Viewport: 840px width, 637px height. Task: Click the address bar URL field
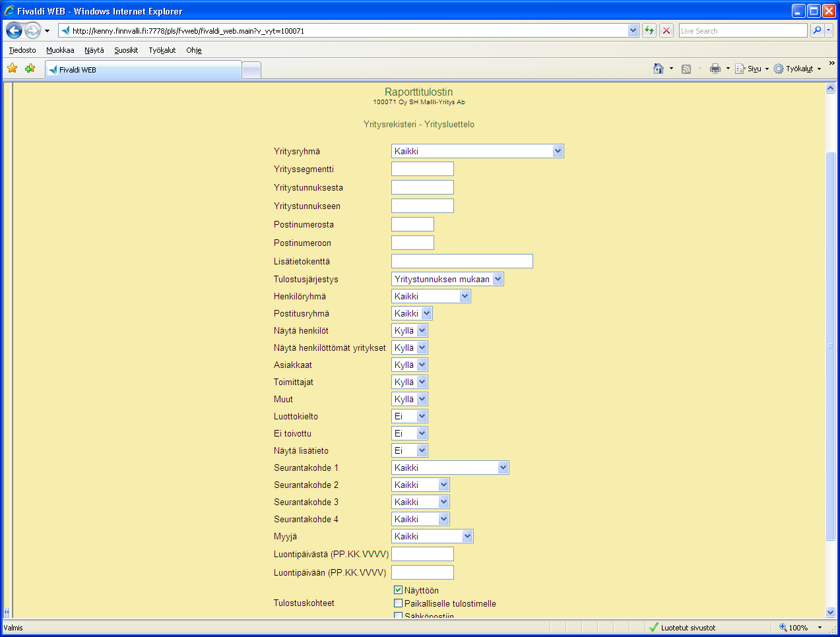pos(348,30)
